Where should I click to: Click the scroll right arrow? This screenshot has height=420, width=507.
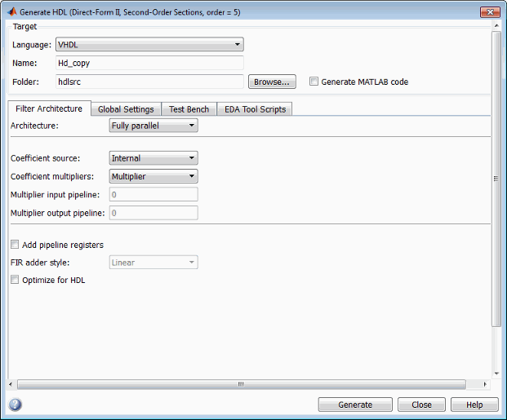point(485,384)
